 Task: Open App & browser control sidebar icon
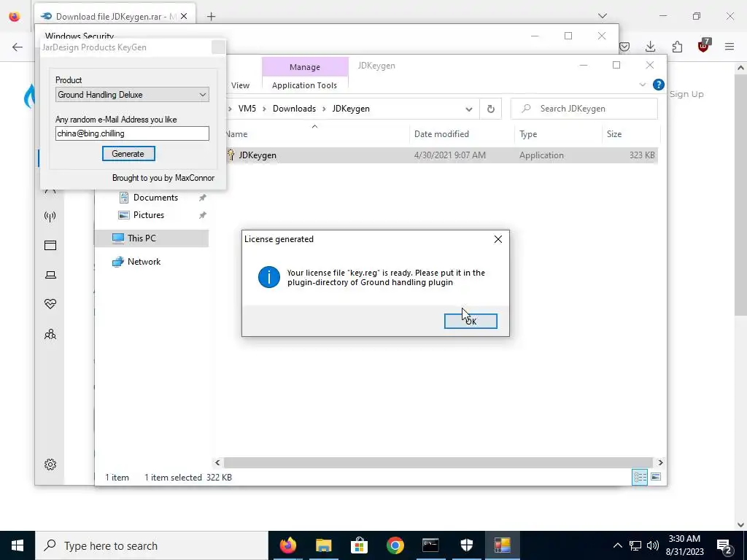(x=50, y=245)
